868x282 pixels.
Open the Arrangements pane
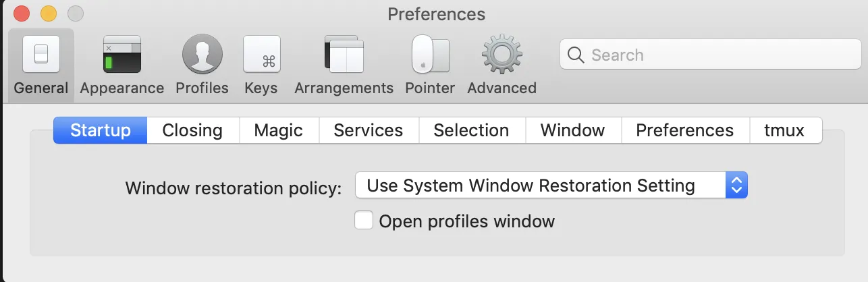pyautogui.click(x=344, y=55)
